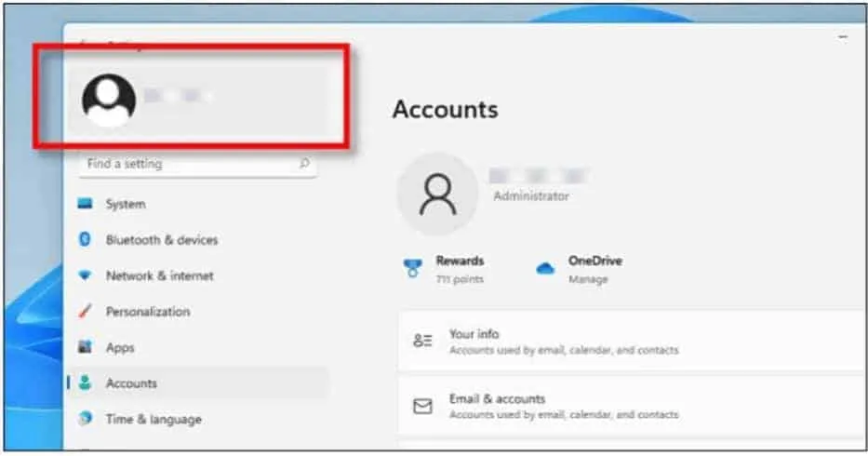Click Manage under OneDrive

(587, 279)
